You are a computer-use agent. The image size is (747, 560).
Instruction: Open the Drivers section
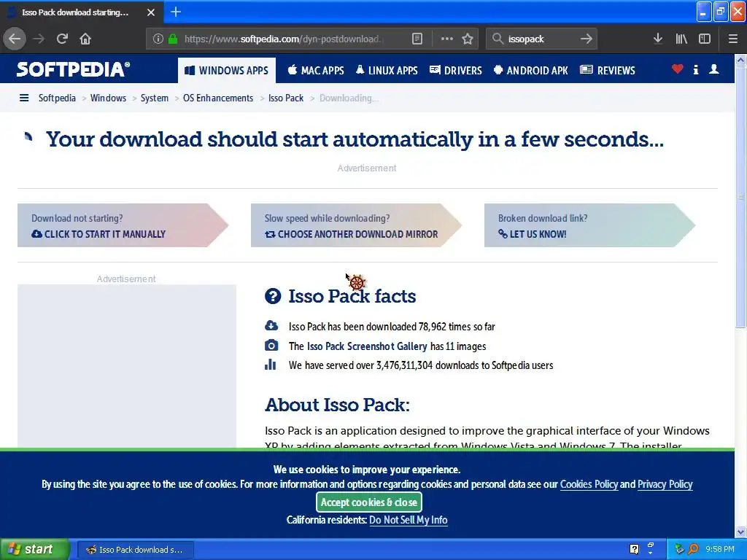pyautogui.click(x=456, y=71)
